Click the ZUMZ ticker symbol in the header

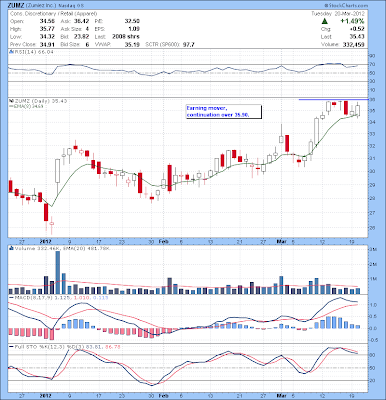click(x=16, y=6)
